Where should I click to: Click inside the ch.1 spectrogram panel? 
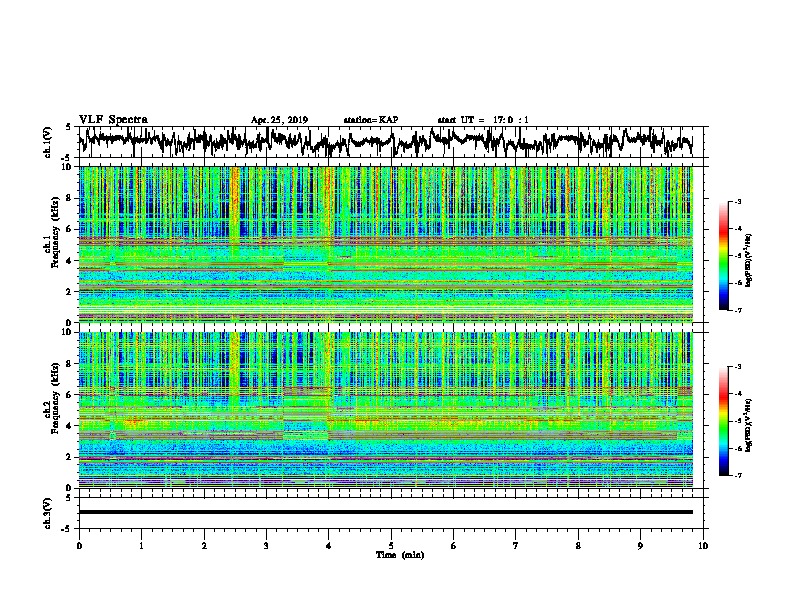click(x=385, y=244)
